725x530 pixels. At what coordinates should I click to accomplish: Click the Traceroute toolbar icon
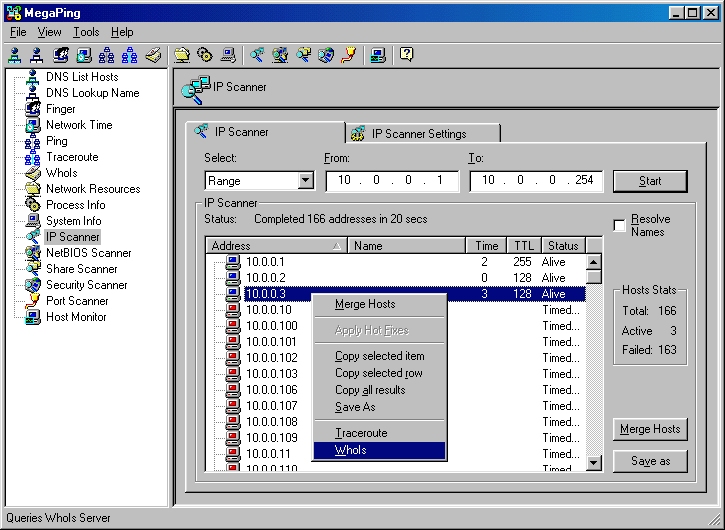(129, 55)
